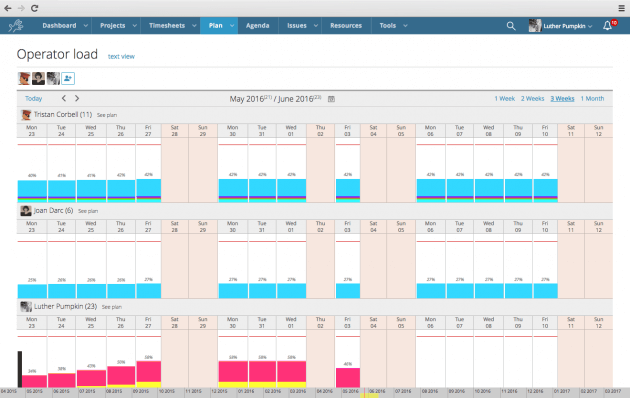Reload the page in browser
Image resolution: width=630 pixels, height=398 pixels.
click(x=35, y=8)
